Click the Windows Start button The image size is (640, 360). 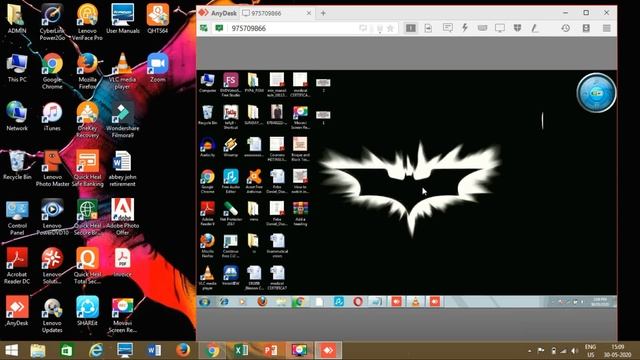(11, 351)
